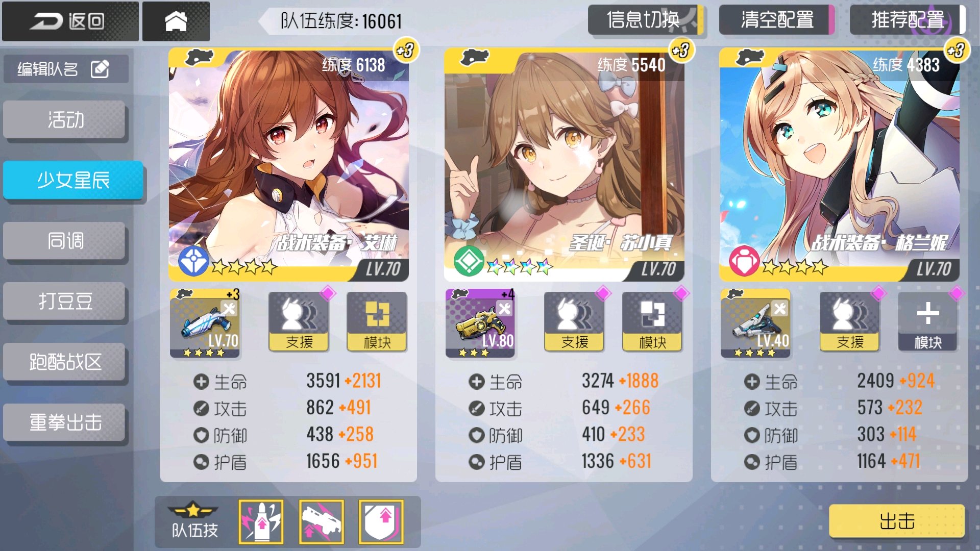Select the empty module plus slot
The height and width of the screenshot is (551, 980).
pyautogui.click(x=927, y=321)
